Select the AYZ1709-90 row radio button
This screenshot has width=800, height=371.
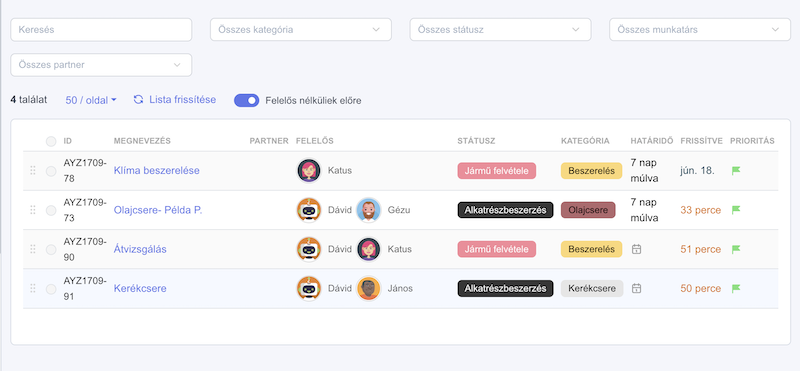pos(51,250)
